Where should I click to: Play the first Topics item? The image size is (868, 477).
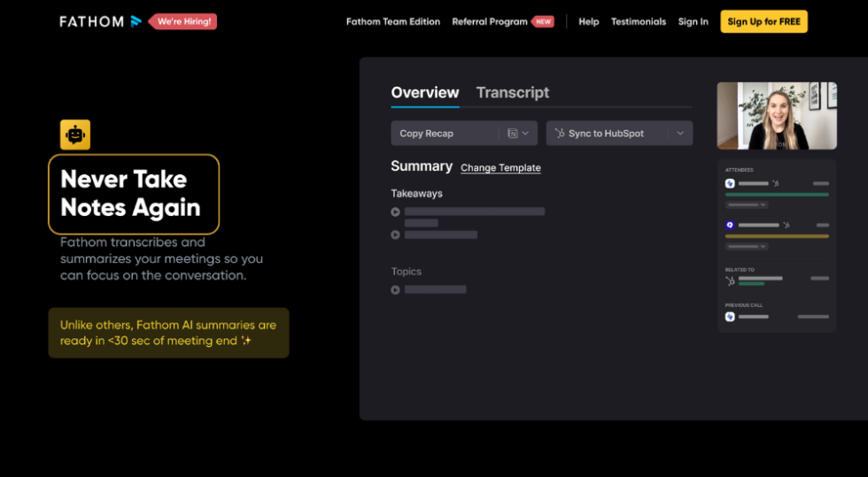click(x=395, y=289)
